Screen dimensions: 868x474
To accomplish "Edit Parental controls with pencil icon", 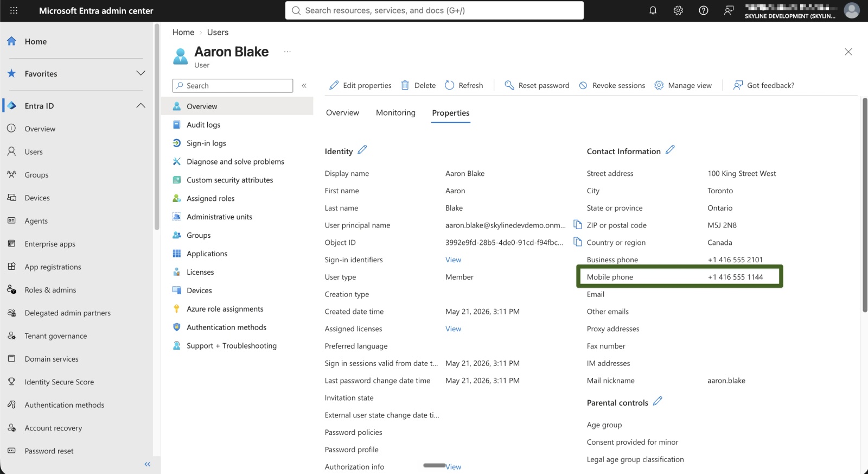I will (658, 401).
